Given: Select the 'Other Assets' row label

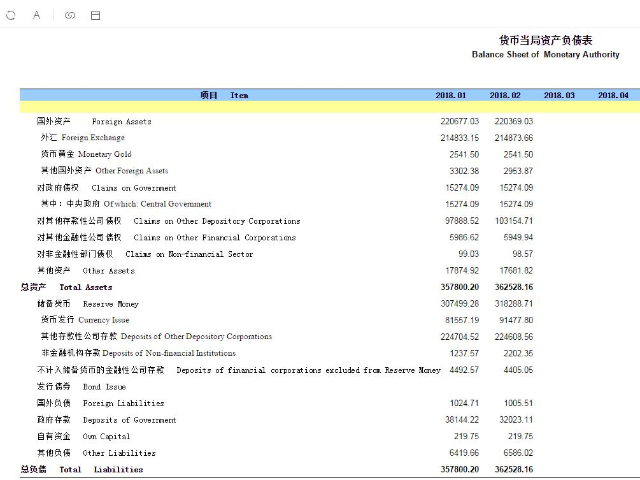Looking at the screenshot, I should click(109, 271).
